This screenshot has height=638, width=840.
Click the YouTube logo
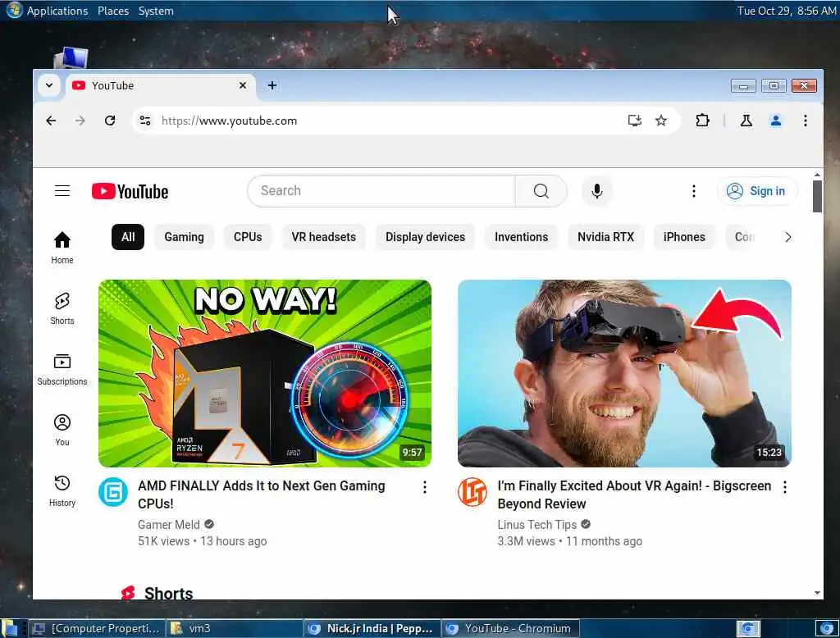point(130,191)
